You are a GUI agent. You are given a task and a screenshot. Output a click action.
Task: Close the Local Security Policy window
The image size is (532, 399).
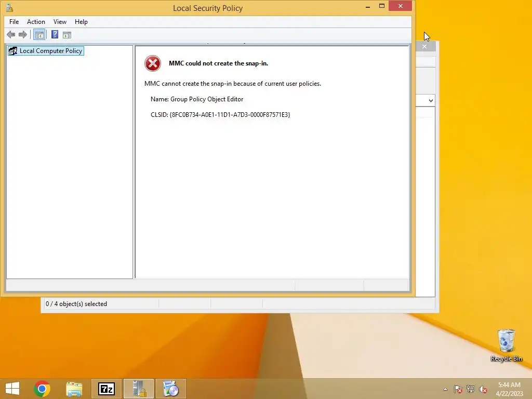tap(401, 6)
